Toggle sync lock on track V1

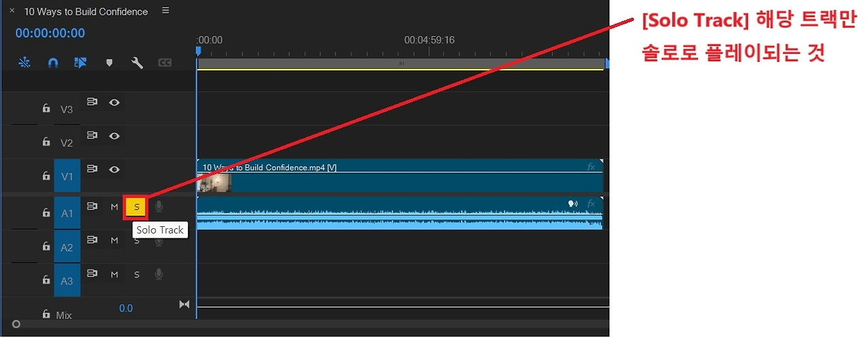tap(92, 169)
